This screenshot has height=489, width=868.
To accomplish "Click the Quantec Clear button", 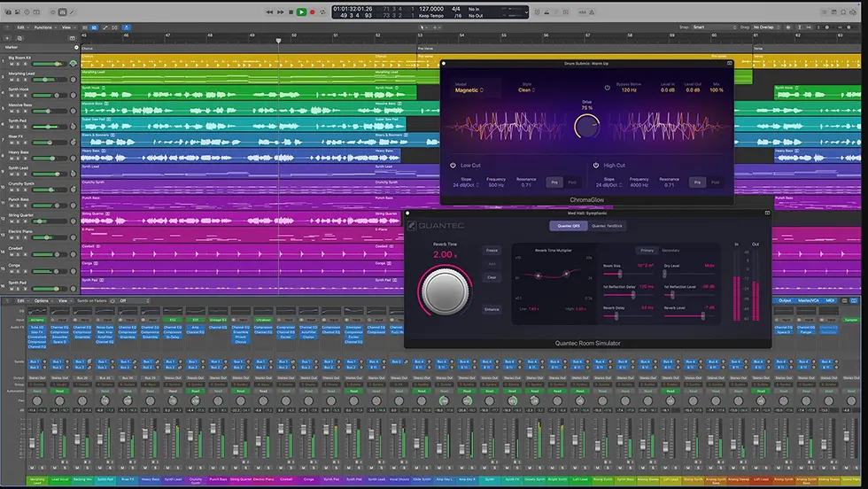I will (x=492, y=277).
